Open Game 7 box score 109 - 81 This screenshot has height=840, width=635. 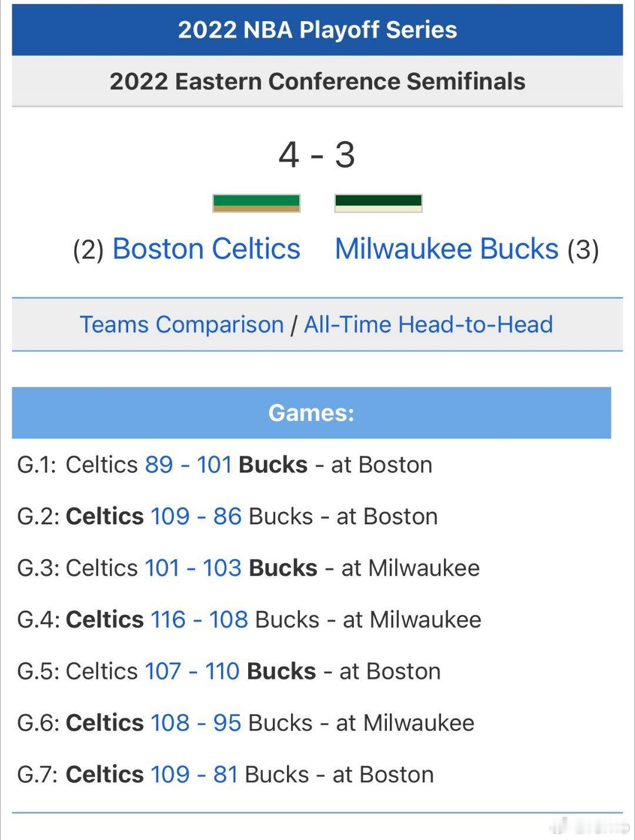(194, 775)
